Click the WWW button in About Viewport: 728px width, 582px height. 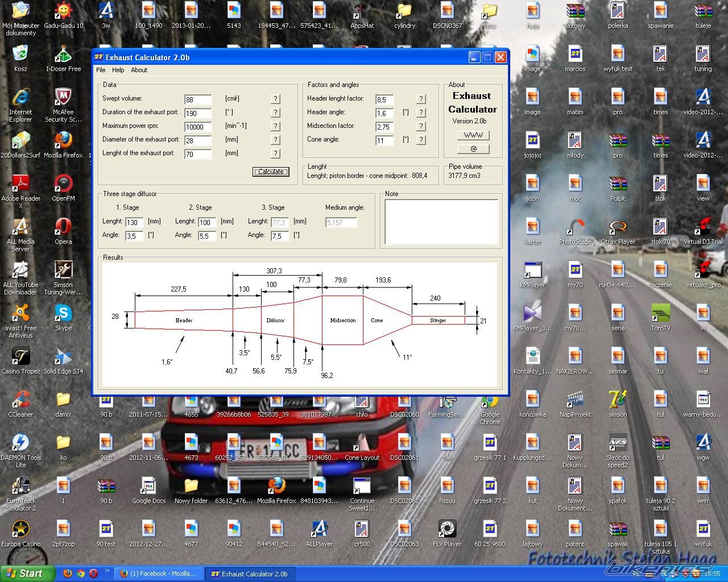pyautogui.click(x=473, y=135)
